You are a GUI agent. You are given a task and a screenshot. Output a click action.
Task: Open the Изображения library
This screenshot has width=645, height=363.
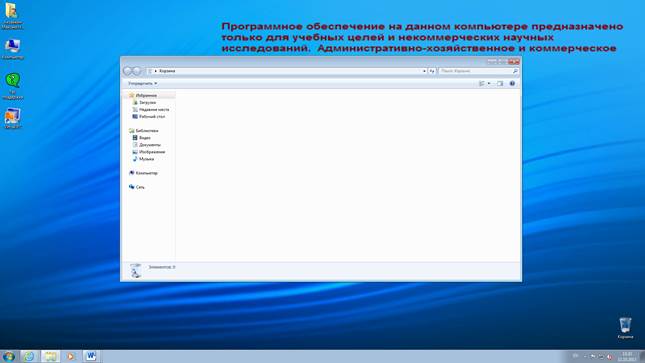151,152
